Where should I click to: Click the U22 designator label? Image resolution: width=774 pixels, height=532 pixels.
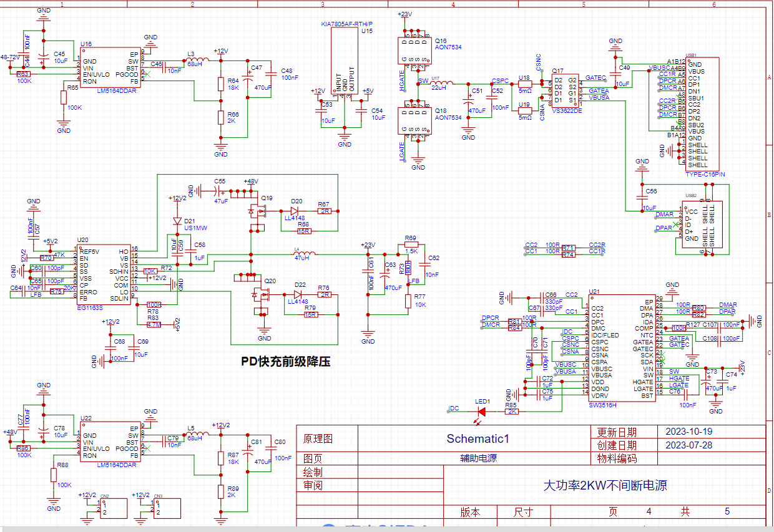pos(86,418)
